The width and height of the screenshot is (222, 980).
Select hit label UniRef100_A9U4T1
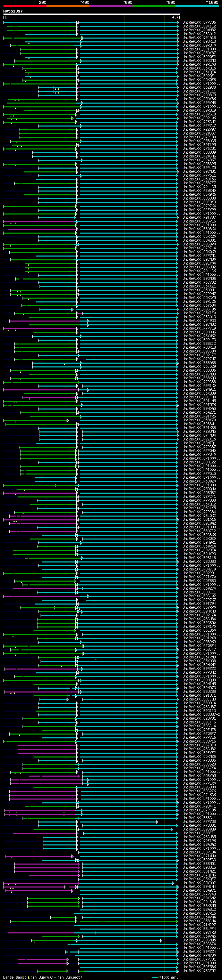pyautogui.click(x=199, y=806)
